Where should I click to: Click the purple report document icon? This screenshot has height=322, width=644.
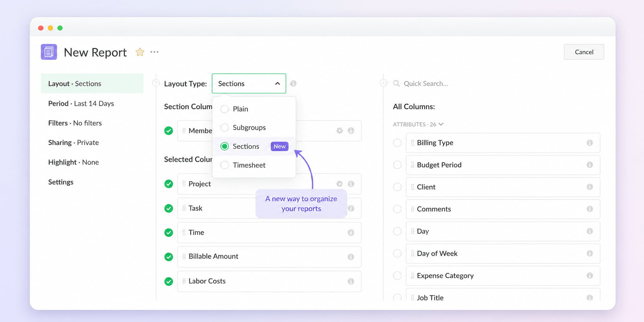click(x=49, y=52)
